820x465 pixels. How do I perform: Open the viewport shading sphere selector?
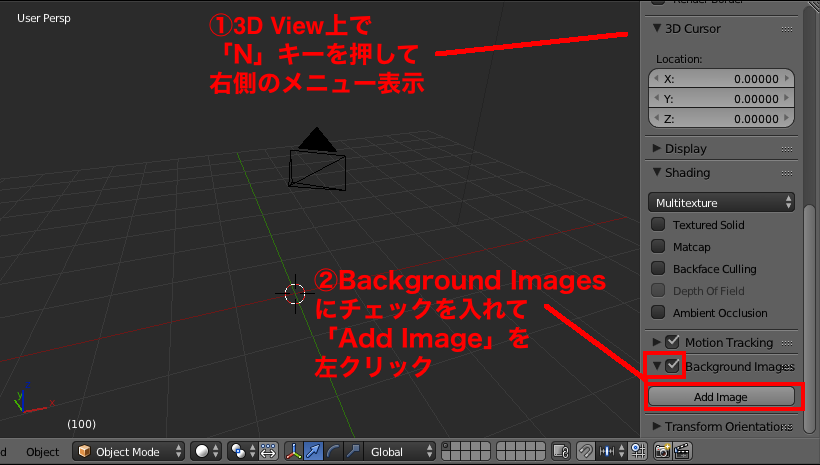[206, 451]
